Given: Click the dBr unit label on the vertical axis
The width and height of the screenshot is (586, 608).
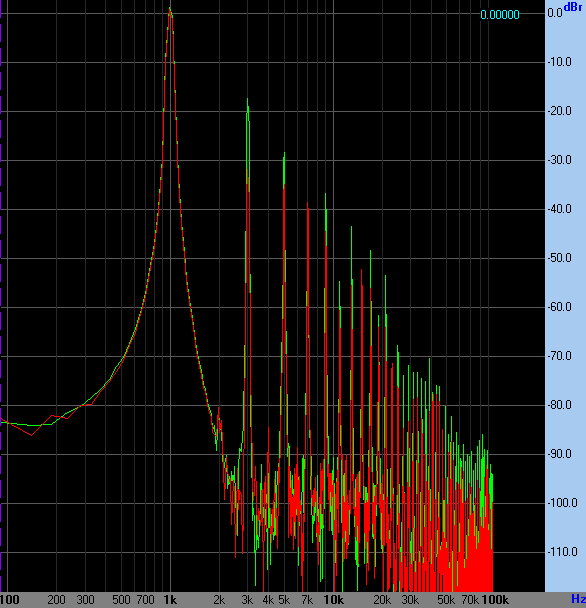Looking at the screenshot, I should (572, 7).
